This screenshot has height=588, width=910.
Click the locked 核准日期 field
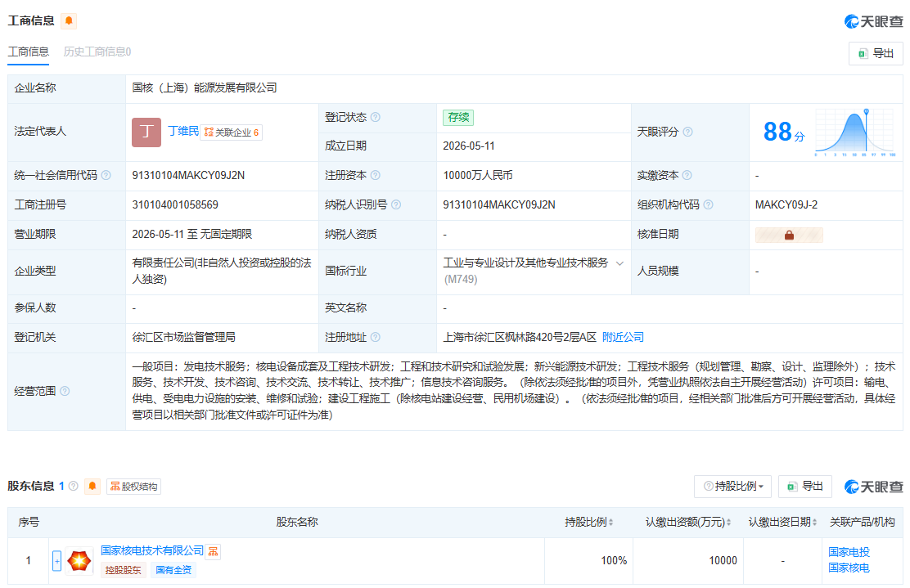789,235
